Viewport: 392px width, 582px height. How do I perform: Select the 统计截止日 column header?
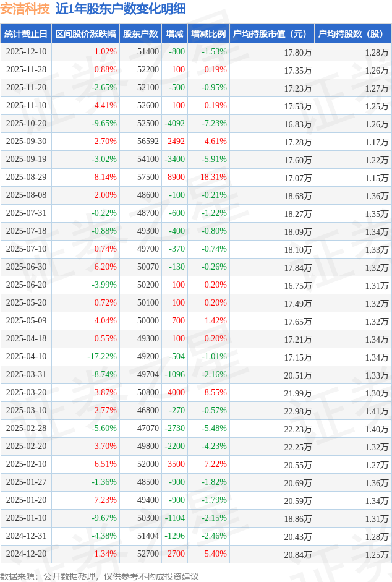pyautogui.click(x=26, y=34)
